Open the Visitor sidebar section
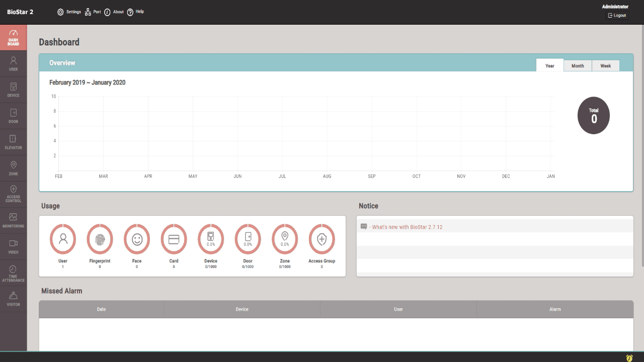Viewport: 644px width, 362px height. pos(14,299)
